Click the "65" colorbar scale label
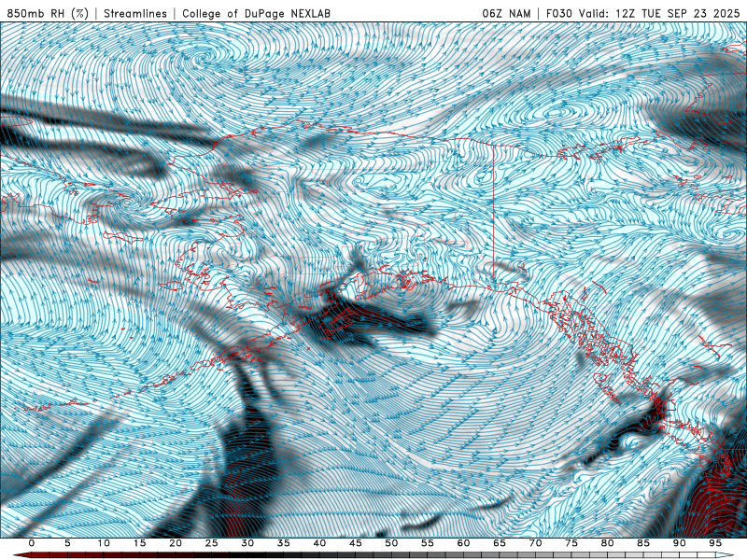This screenshot has height=560, width=747. point(500,543)
